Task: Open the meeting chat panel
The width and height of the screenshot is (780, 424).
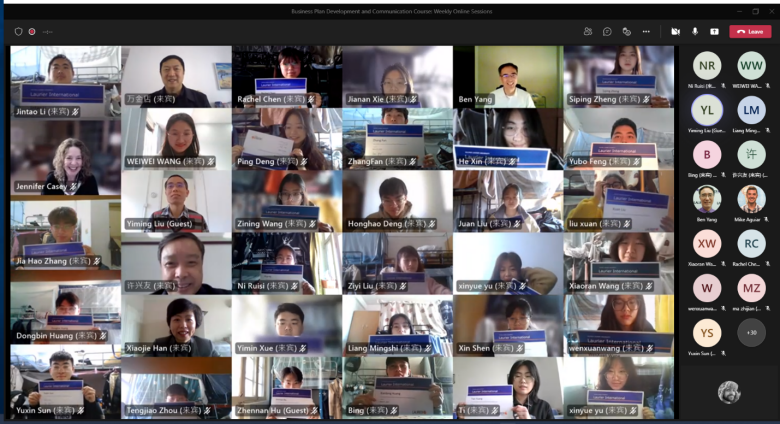Action: pos(607,31)
